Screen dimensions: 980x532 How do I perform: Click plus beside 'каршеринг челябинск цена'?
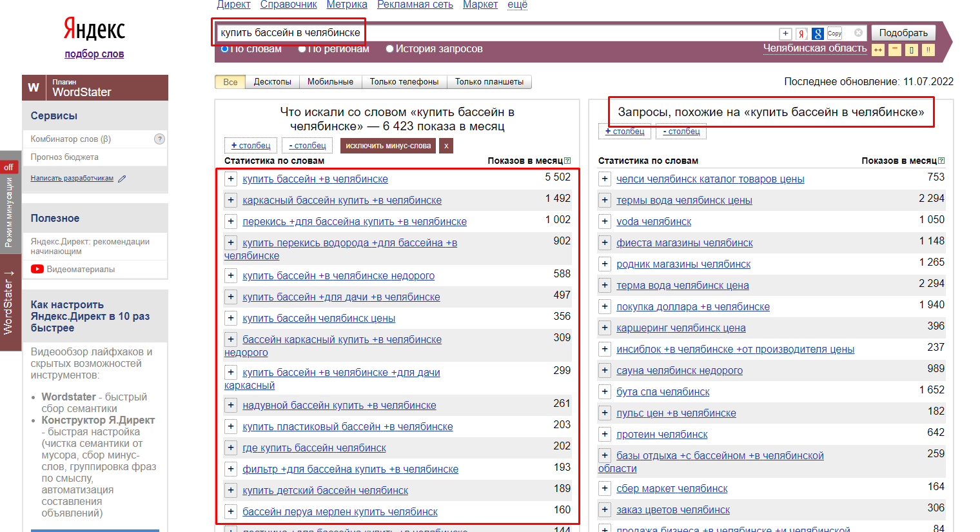pos(605,328)
